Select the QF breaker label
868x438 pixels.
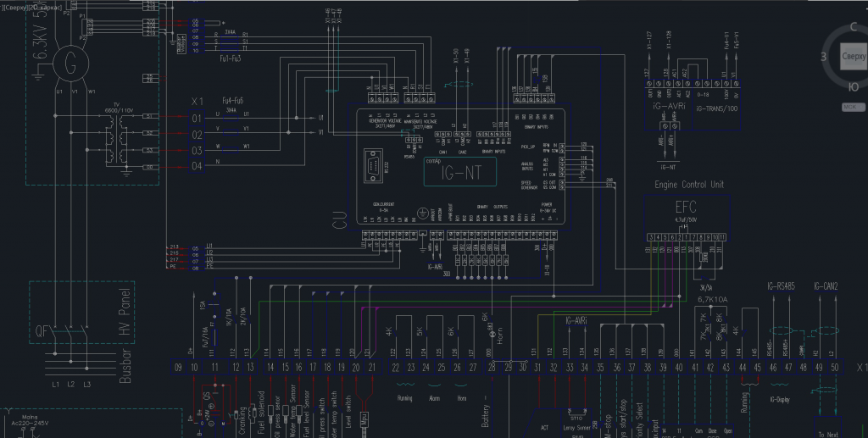[x=42, y=332]
